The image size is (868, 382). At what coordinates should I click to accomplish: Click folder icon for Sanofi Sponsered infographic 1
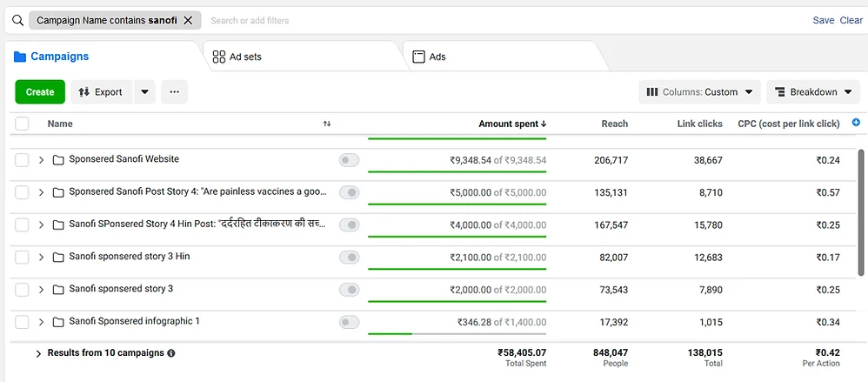pos(58,322)
